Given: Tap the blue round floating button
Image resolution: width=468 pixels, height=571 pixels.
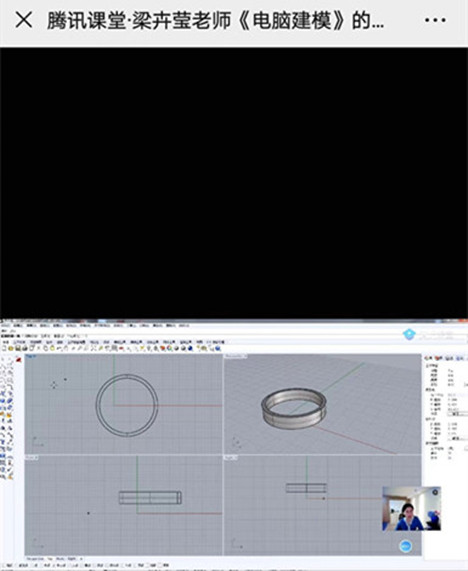Looking at the screenshot, I should tap(405, 546).
